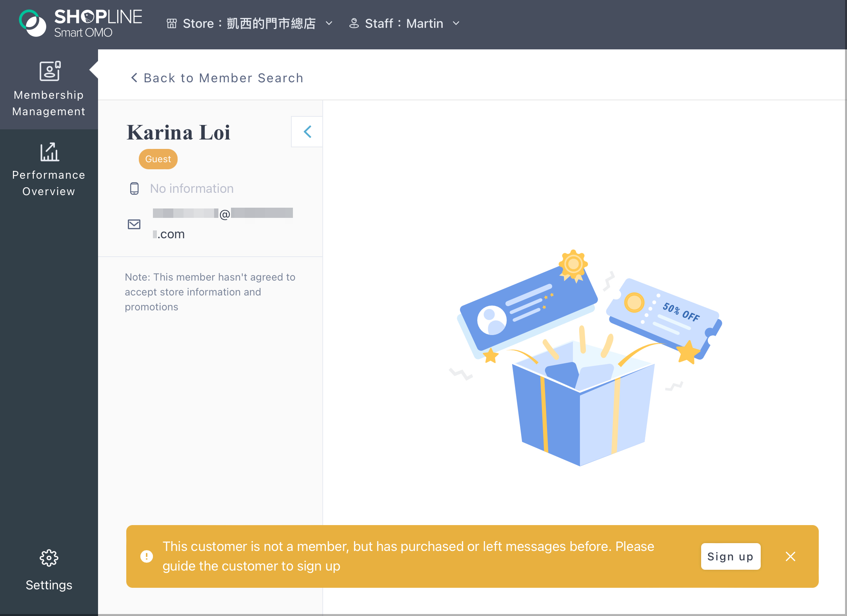Click the gift box illustration

click(x=585, y=357)
